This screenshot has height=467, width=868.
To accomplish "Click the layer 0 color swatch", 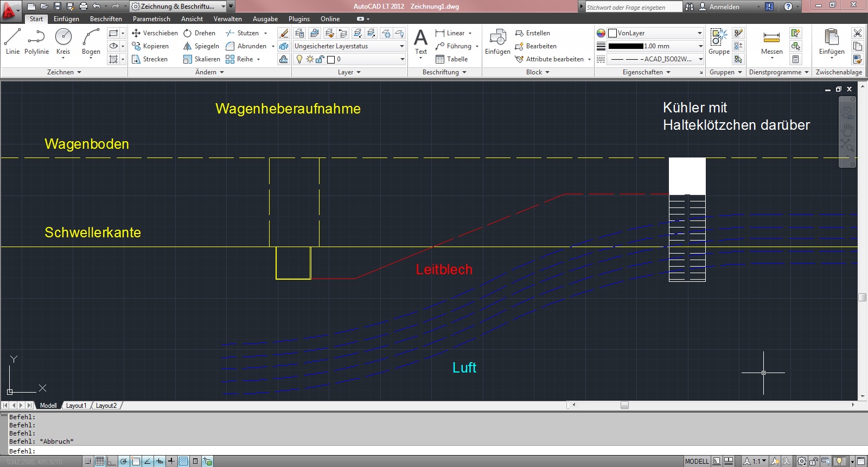I will [331, 59].
